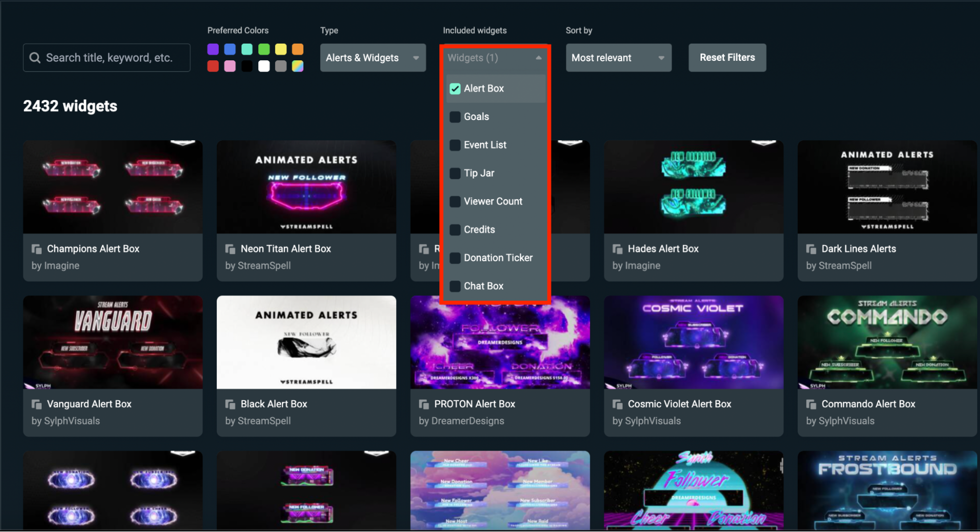The width and height of the screenshot is (980, 532).
Task: Open the Type dropdown showing Alerts & Widgets
Action: pos(373,57)
